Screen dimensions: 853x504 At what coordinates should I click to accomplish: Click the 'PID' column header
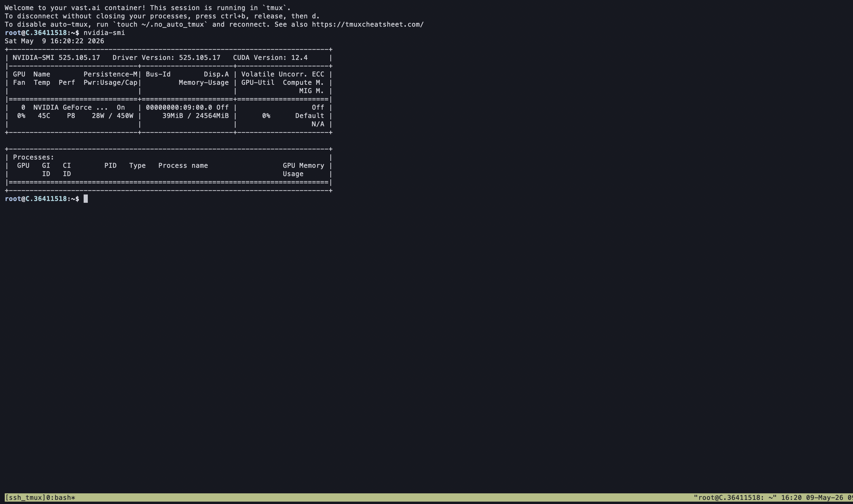click(x=110, y=166)
